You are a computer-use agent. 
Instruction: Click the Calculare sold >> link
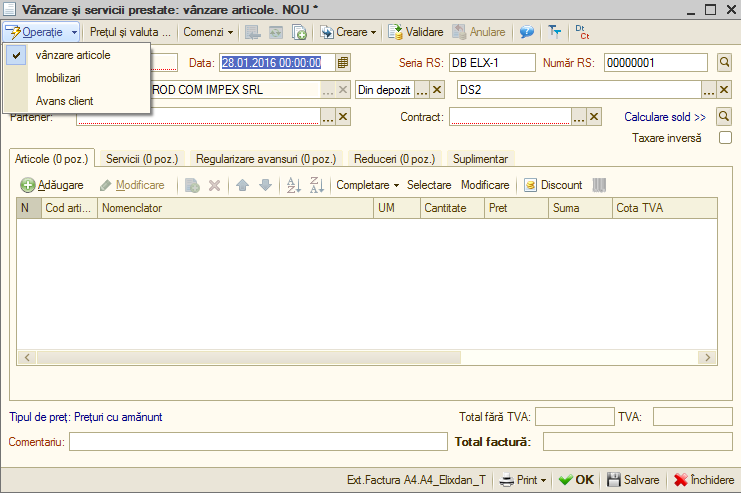(x=665, y=117)
